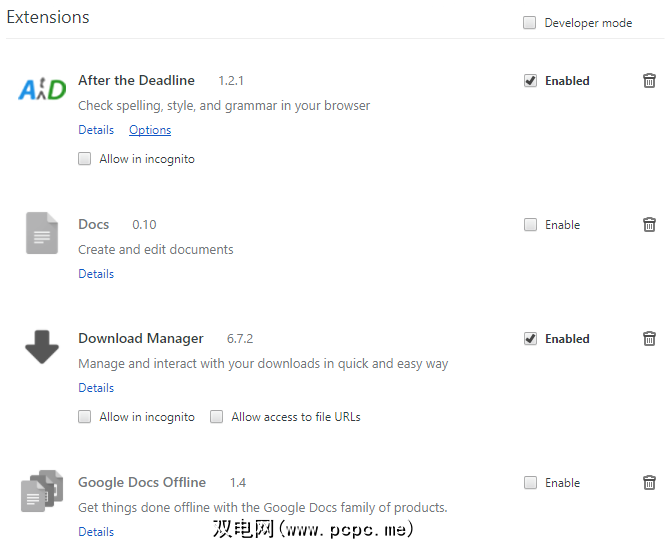Uncheck Enabled for Download Manager
This screenshot has width=670, height=552.
(x=530, y=338)
